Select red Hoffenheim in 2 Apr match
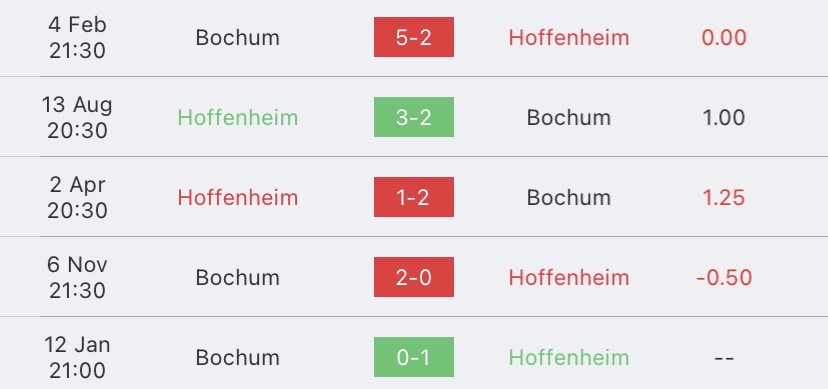 (x=238, y=197)
